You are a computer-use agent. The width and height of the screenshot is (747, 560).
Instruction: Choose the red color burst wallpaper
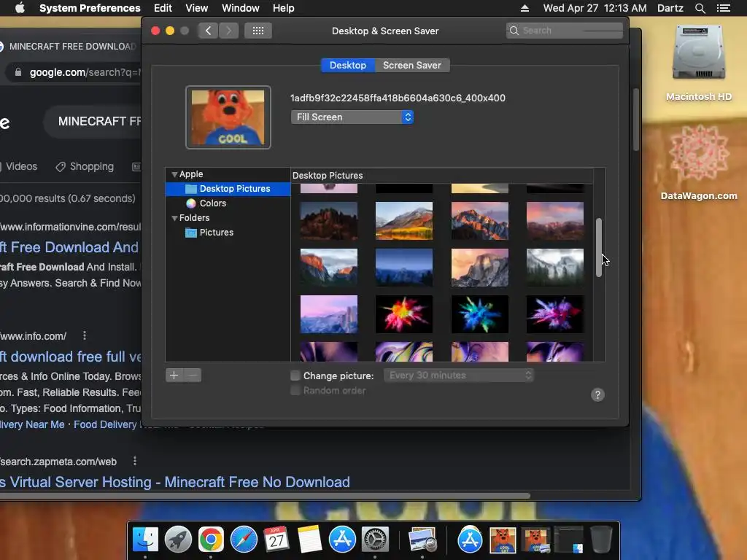click(404, 314)
